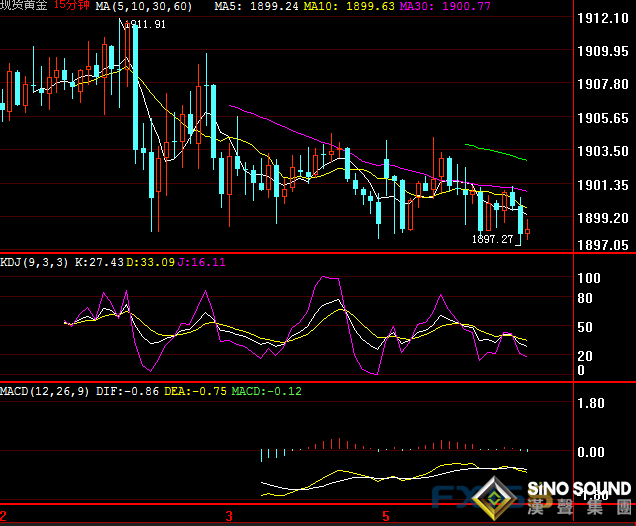Click date marker 5 on time axis
The height and width of the screenshot is (526, 636).
385,517
